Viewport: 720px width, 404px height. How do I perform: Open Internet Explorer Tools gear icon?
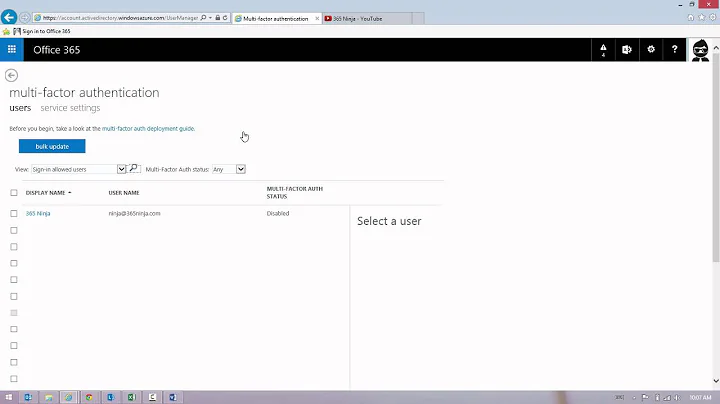712,17
